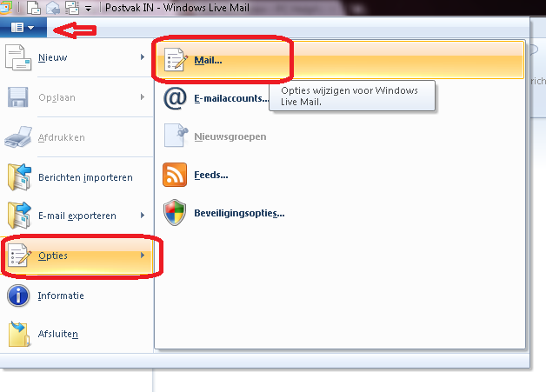Open E-mailaccounts... submenu entry

339,98
